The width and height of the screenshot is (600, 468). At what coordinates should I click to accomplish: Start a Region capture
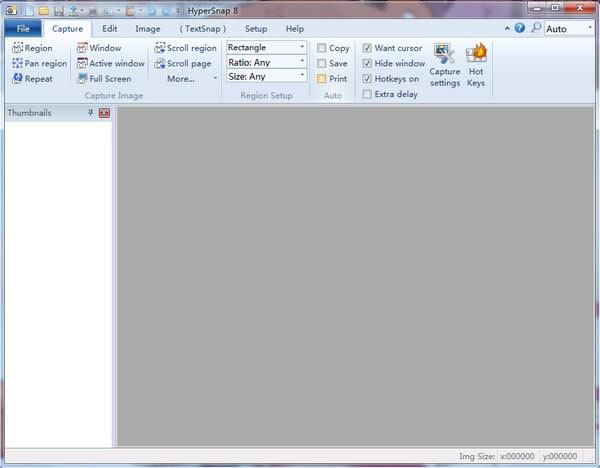coord(32,48)
